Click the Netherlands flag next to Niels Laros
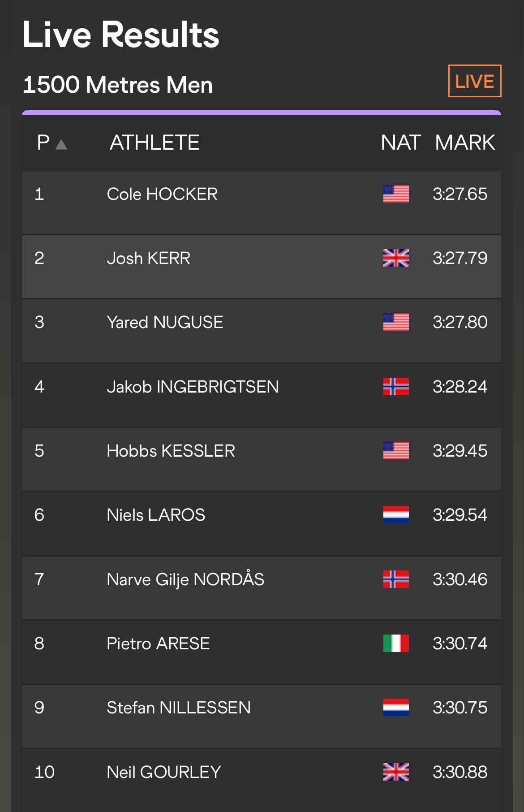This screenshot has height=812, width=524. pyautogui.click(x=396, y=515)
